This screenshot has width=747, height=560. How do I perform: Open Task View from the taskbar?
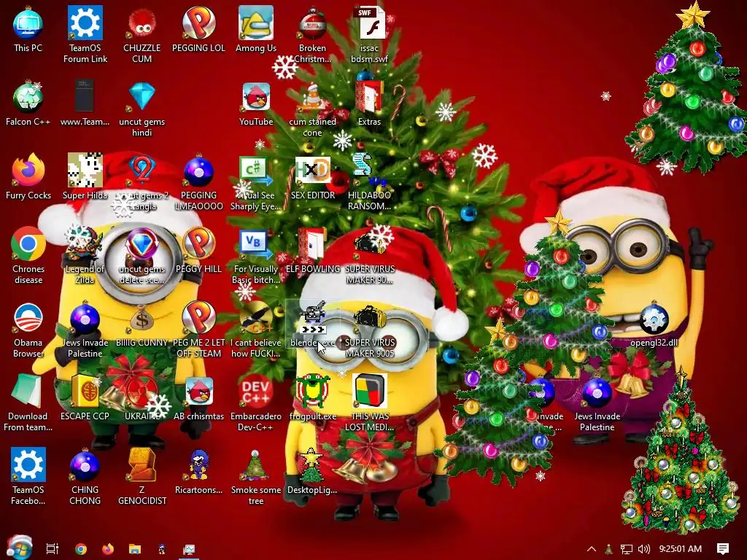tap(53, 548)
